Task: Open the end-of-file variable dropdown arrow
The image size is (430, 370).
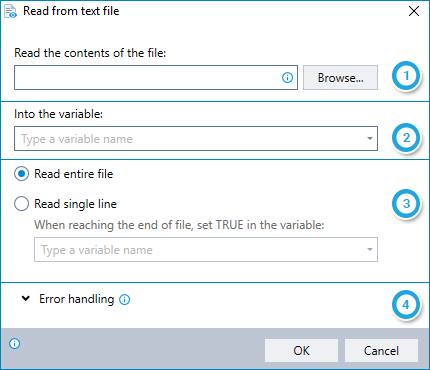Action: click(x=370, y=249)
